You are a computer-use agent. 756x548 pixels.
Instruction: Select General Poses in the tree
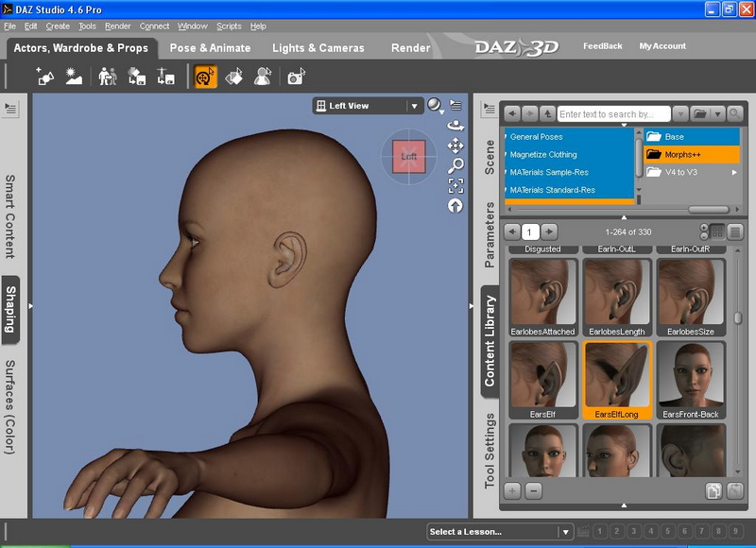click(536, 137)
